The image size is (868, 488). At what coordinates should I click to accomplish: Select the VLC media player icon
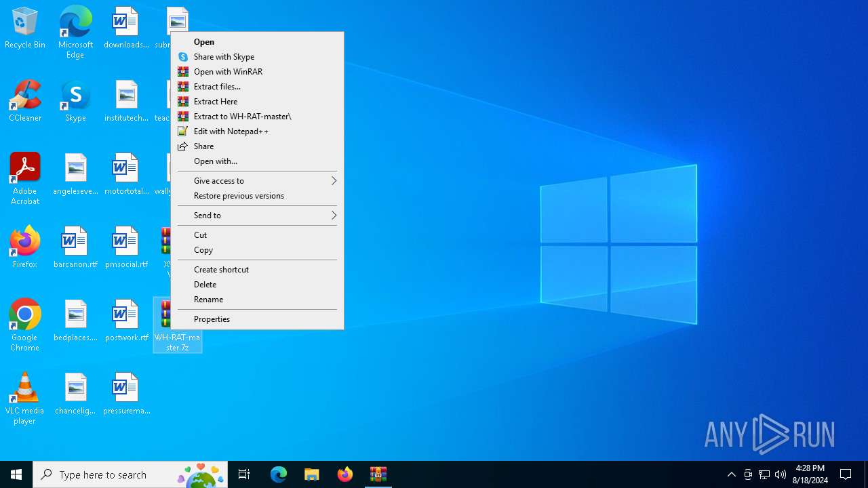click(x=25, y=399)
